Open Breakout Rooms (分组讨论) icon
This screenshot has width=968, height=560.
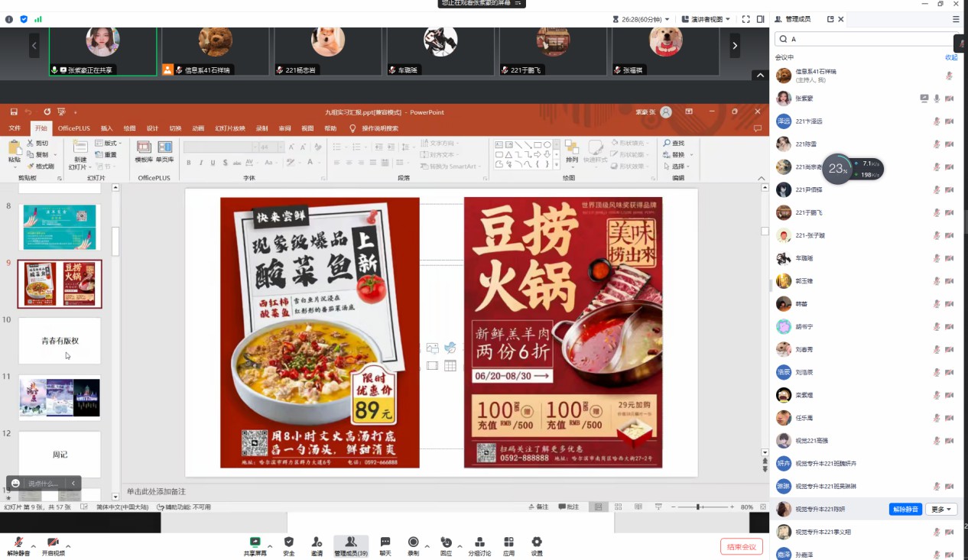pyautogui.click(x=479, y=543)
